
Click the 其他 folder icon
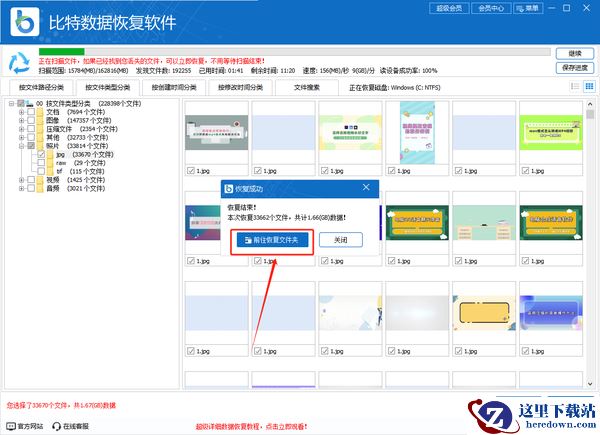[x=40, y=137]
